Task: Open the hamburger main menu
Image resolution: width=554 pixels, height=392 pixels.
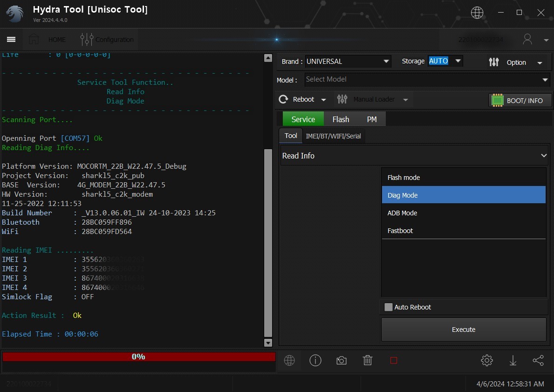Action: coord(11,39)
